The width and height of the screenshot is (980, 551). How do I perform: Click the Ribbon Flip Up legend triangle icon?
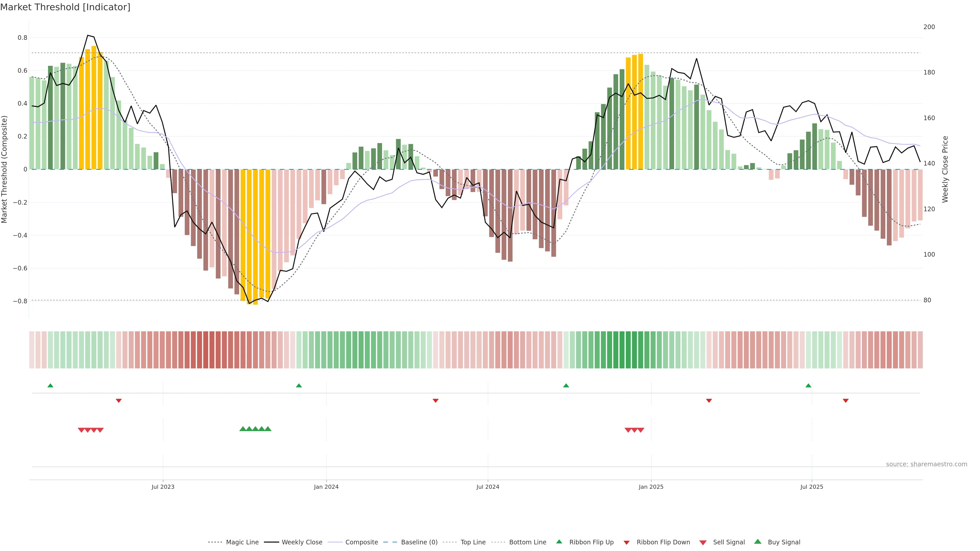[559, 542]
